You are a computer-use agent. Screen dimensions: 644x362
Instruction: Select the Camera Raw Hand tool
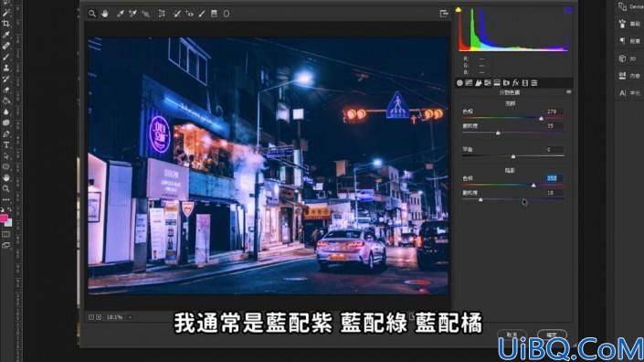[105, 14]
